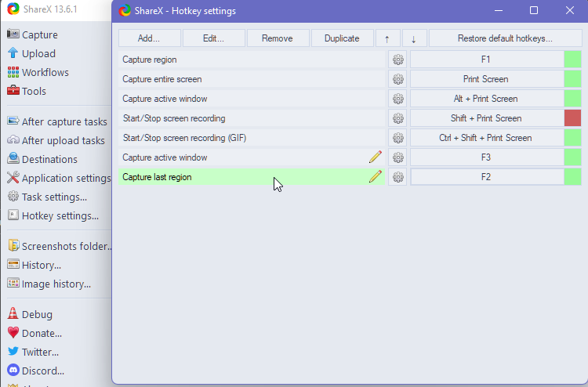This screenshot has height=387, width=588.
Task: Open After capture tasks menu
Action: click(x=64, y=121)
